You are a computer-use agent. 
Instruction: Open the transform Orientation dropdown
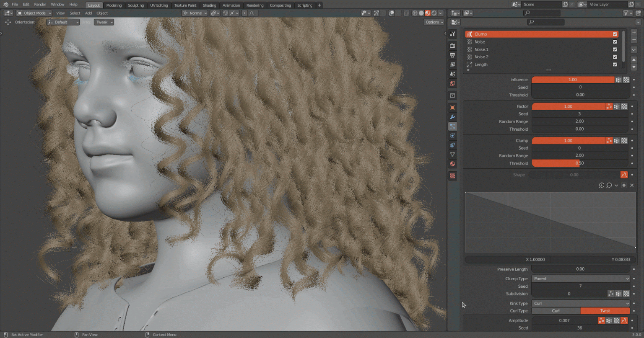pyautogui.click(x=62, y=22)
